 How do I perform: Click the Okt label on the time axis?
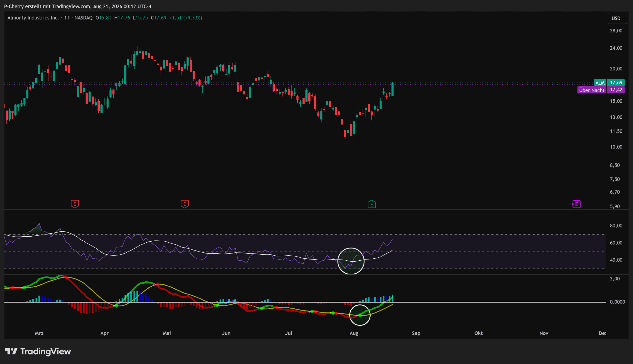[x=478, y=333]
